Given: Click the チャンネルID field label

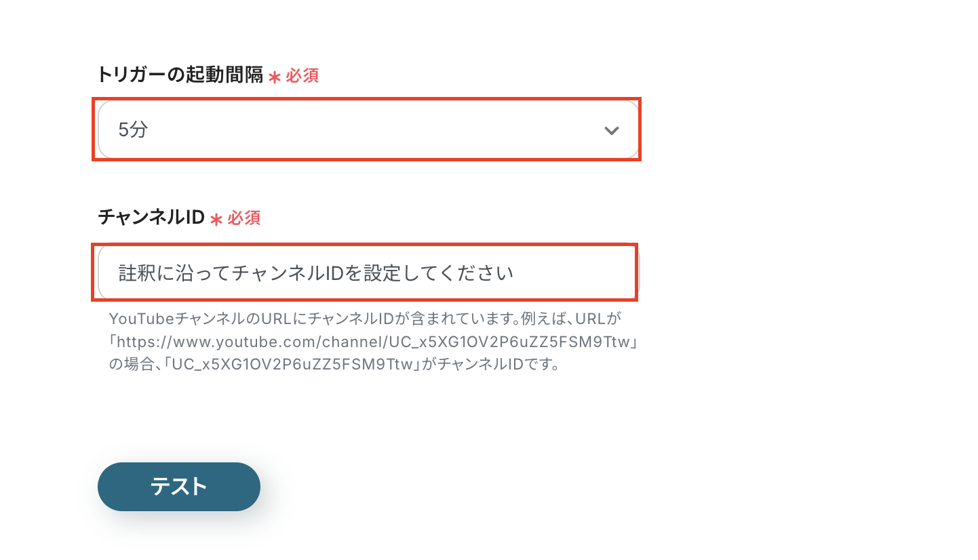Looking at the screenshot, I should 151,218.
